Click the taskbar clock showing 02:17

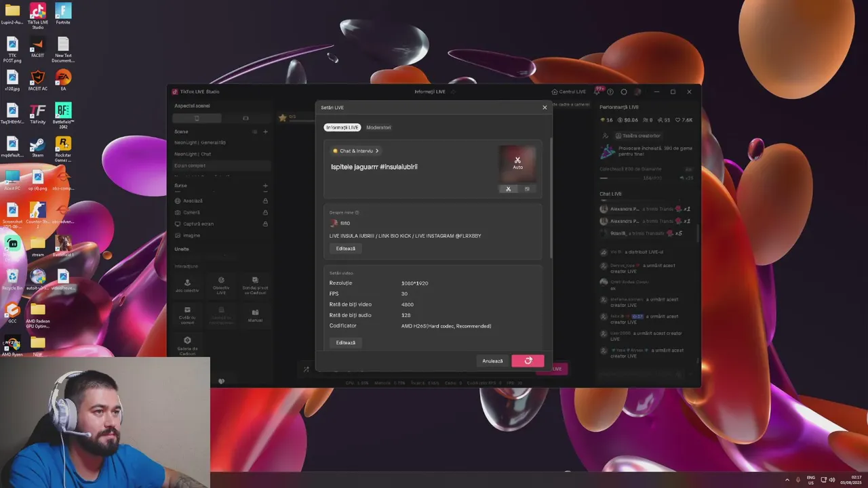click(851, 480)
